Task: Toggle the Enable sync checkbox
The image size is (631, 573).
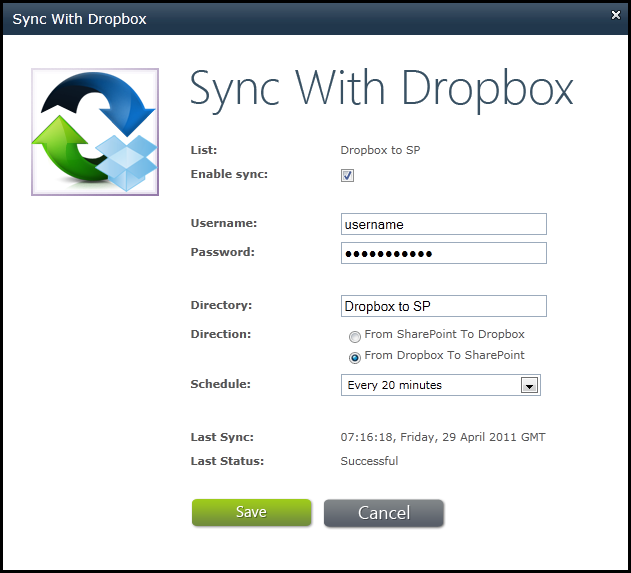Action: 347,175
